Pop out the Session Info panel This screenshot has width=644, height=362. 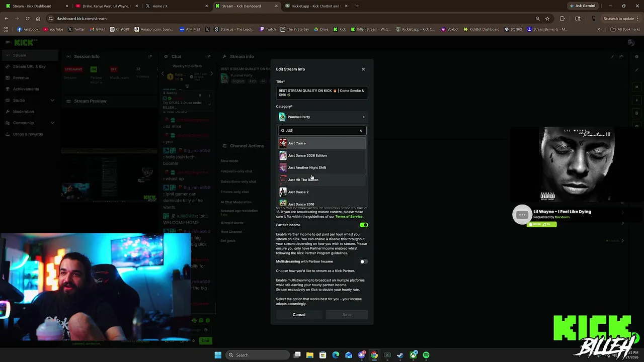[x=150, y=56]
